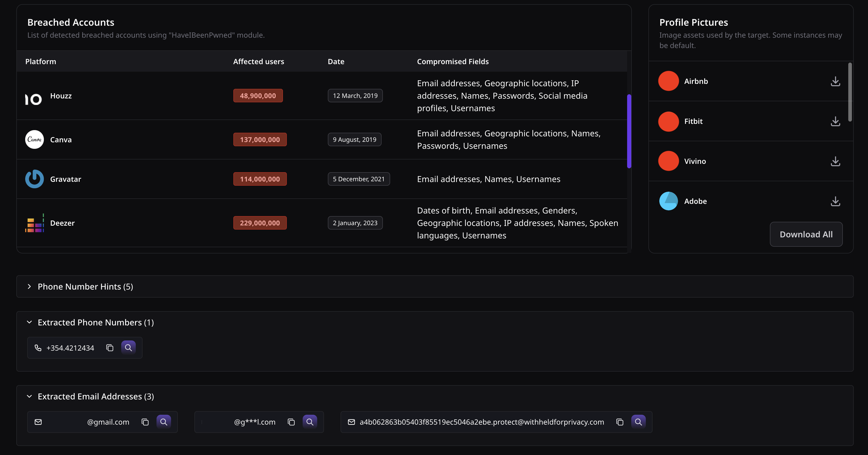Download the Airbnb profile picture
Image resolution: width=868 pixels, height=455 pixels.
tap(835, 81)
